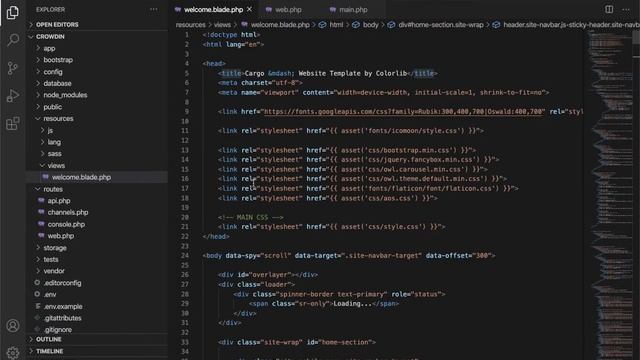
Task: Click the MAIN CSS comment on line 20
Action: pyautogui.click(x=251, y=217)
